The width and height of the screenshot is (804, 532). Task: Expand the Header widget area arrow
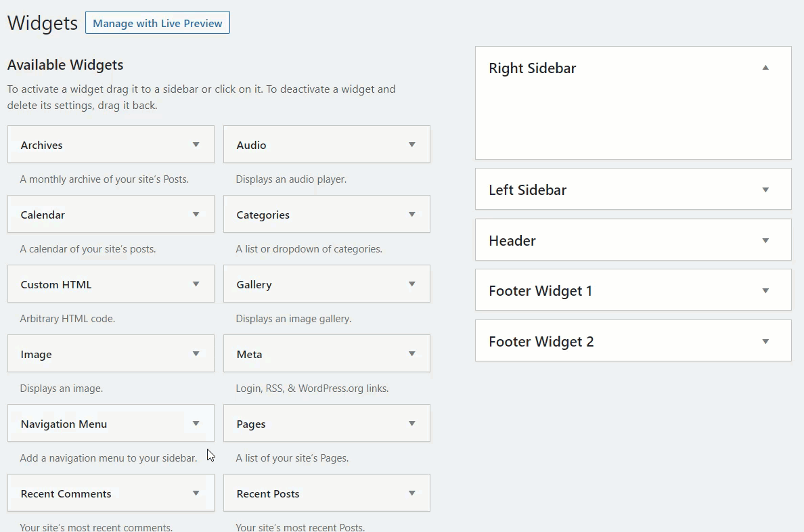point(765,240)
